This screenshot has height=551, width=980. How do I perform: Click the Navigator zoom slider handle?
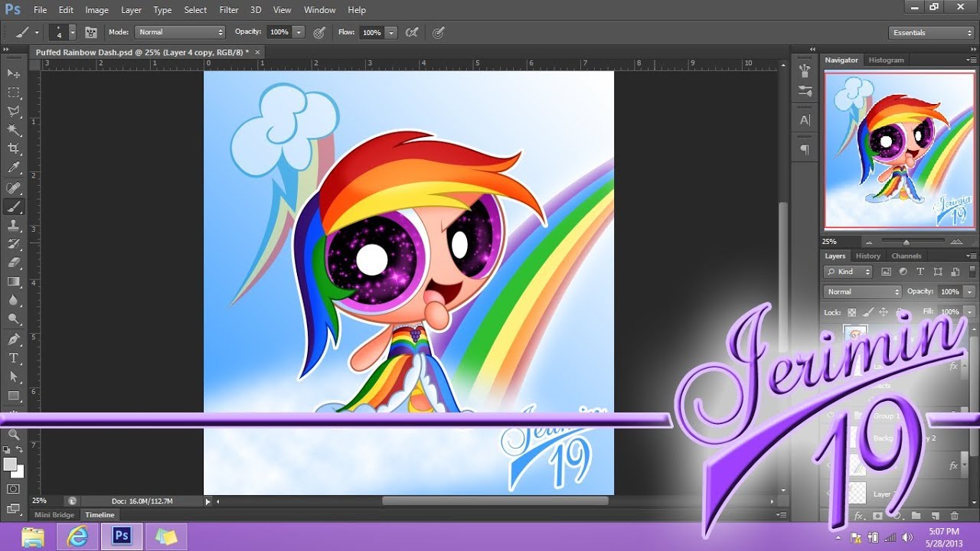(906, 242)
